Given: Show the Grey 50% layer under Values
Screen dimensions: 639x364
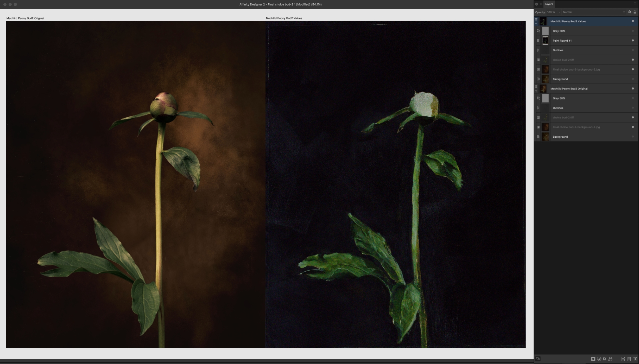Looking at the screenshot, I should 633,31.
